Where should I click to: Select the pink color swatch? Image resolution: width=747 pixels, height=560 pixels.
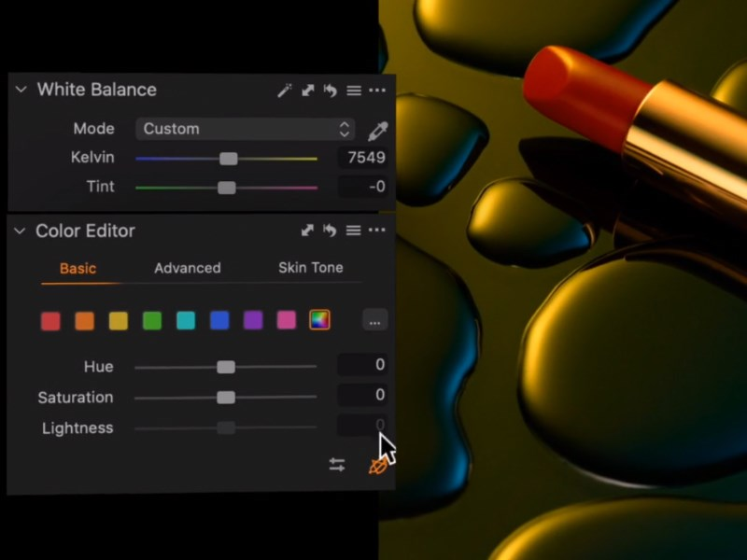287,320
